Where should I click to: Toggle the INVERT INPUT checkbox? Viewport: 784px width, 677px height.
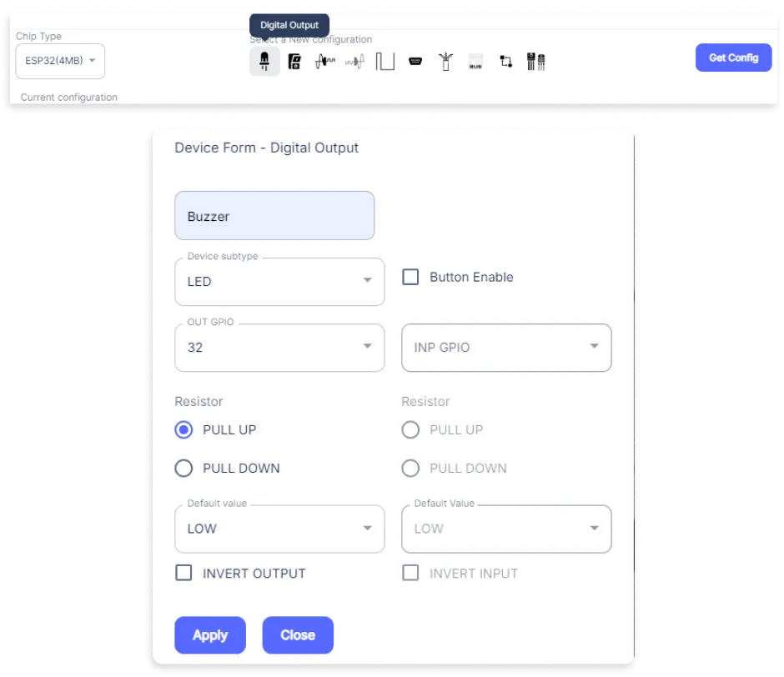[410, 573]
